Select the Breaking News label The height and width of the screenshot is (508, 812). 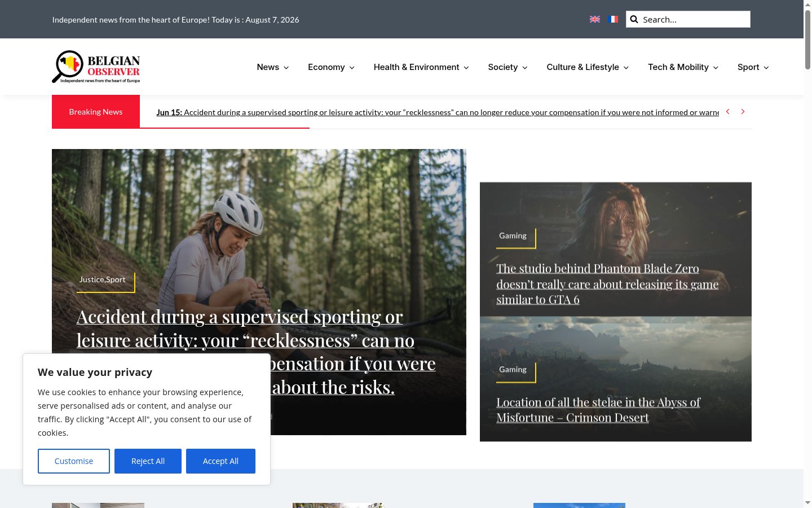pos(96,112)
